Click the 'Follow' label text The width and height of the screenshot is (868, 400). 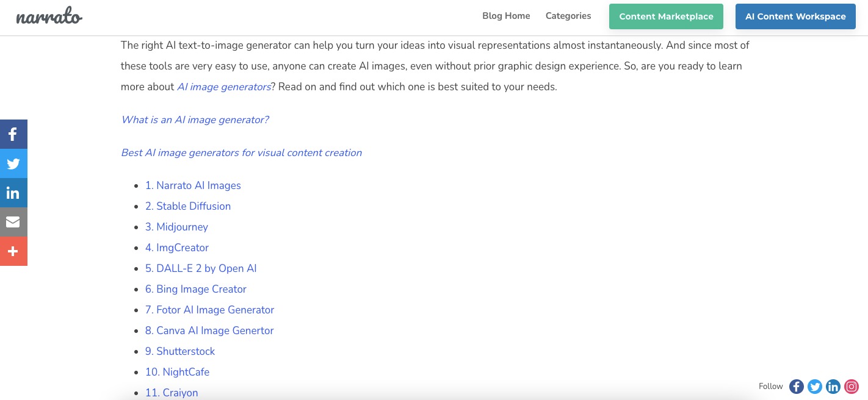pyautogui.click(x=771, y=387)
